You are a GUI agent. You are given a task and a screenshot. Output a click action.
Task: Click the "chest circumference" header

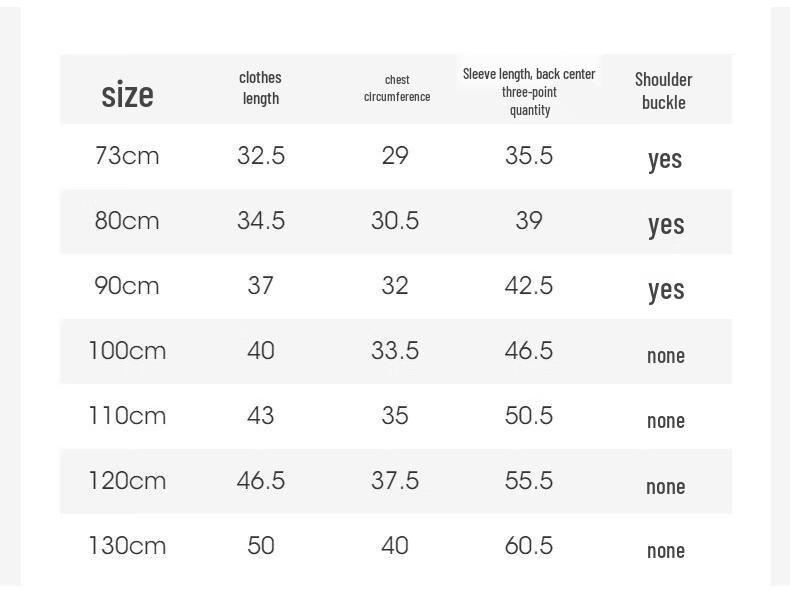point(396,88)
